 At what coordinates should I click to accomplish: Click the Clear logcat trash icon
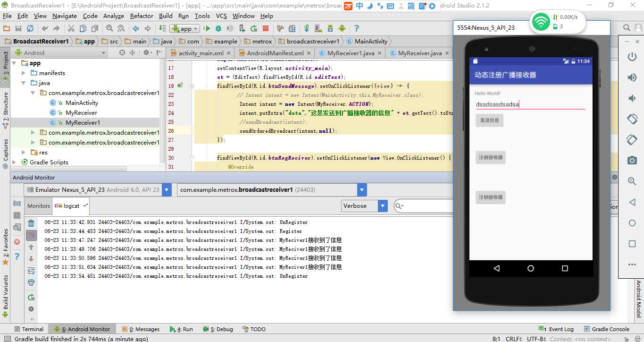(x=31, y=223)
